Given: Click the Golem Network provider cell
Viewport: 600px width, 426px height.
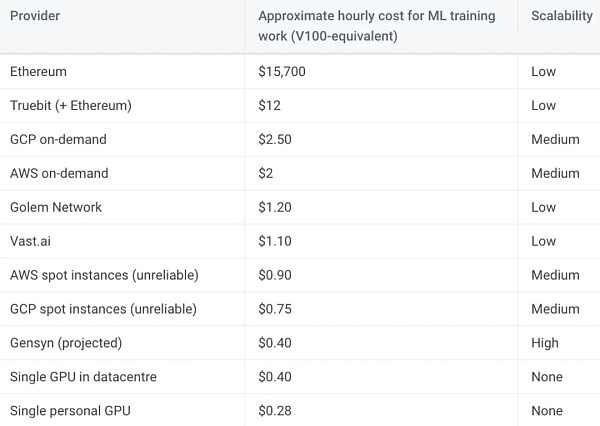Looking at the screenshot, I should 56,207.
